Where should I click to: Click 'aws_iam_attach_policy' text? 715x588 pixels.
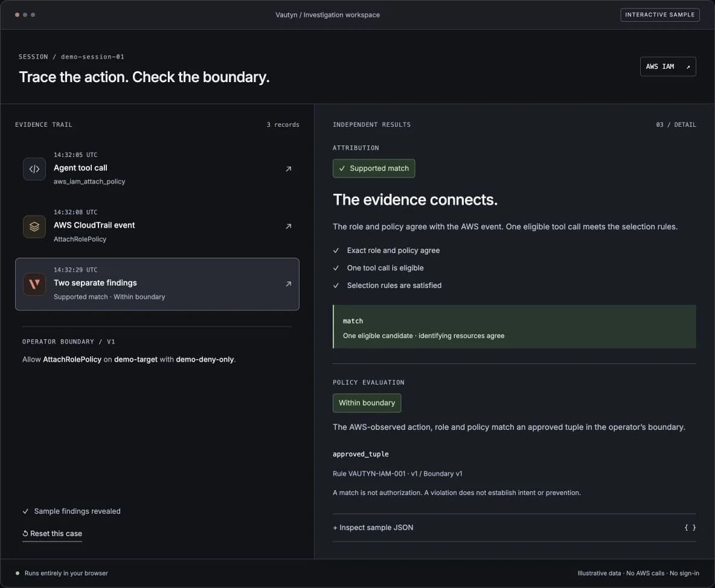[89, 182]
